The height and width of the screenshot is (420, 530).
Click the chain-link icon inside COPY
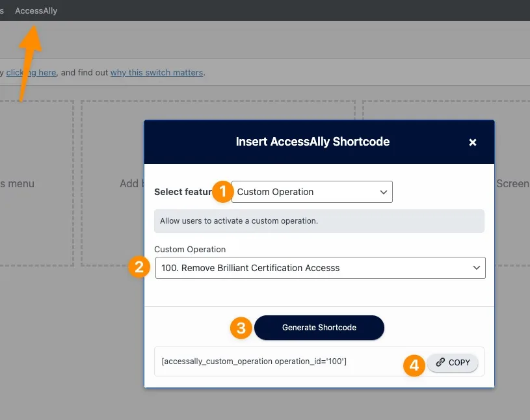point(440,363)
